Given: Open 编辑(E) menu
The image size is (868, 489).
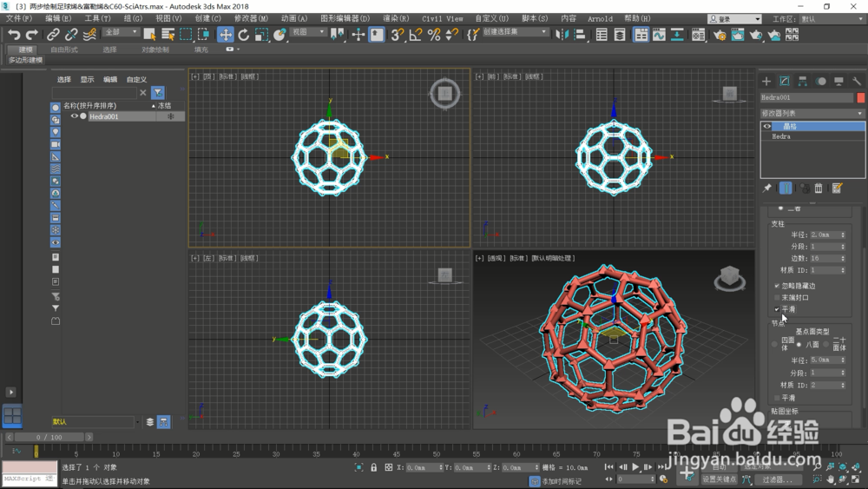Looking at the screenshot, I should [x=58, y=18].
